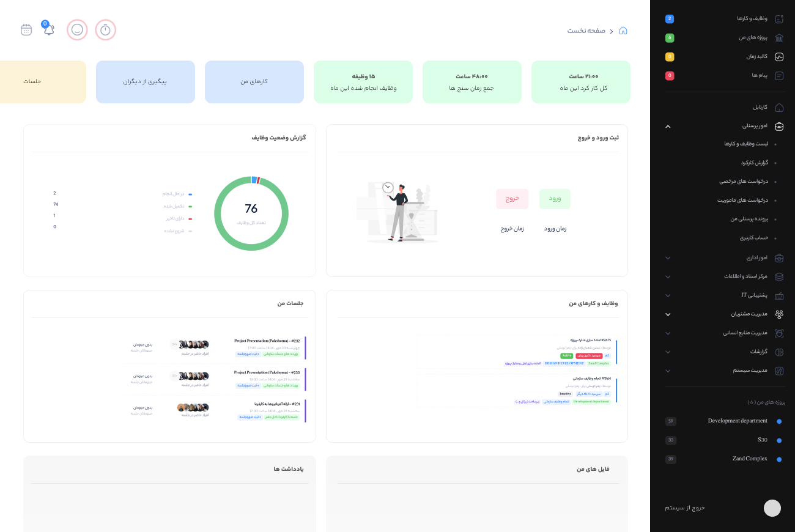This screenshot has height=532, width=795.
Task: Click the وظایف و کارها sidebar icon
Action: pos(778,19)
